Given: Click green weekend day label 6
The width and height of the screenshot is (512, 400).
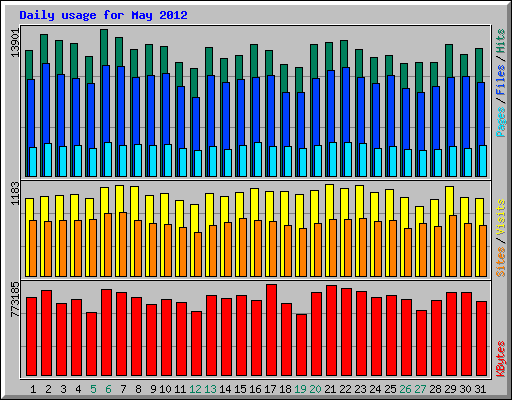Looking at the screenshot, I should (x=108, y=389).
